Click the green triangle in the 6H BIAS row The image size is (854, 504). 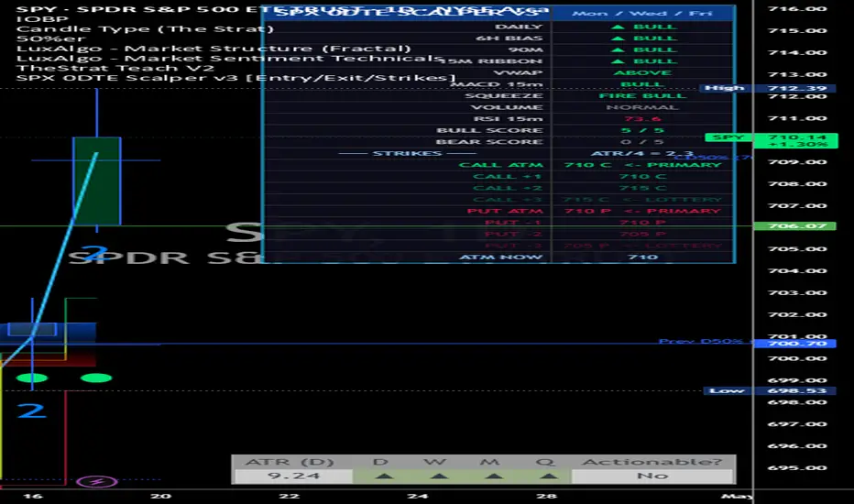pyautogui.click(x=617, y=38)
